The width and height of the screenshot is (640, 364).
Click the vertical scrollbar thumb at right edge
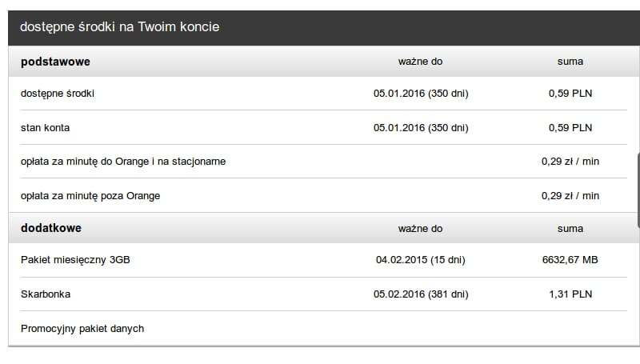[638, 190]
